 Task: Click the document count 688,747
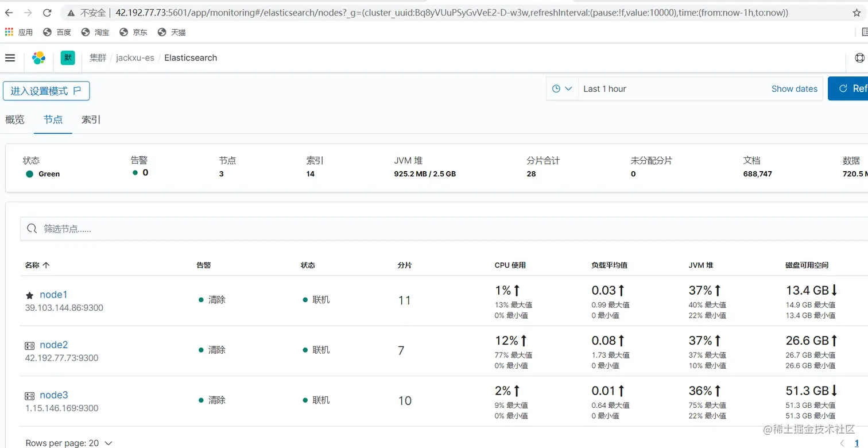(x=757, y=174)
